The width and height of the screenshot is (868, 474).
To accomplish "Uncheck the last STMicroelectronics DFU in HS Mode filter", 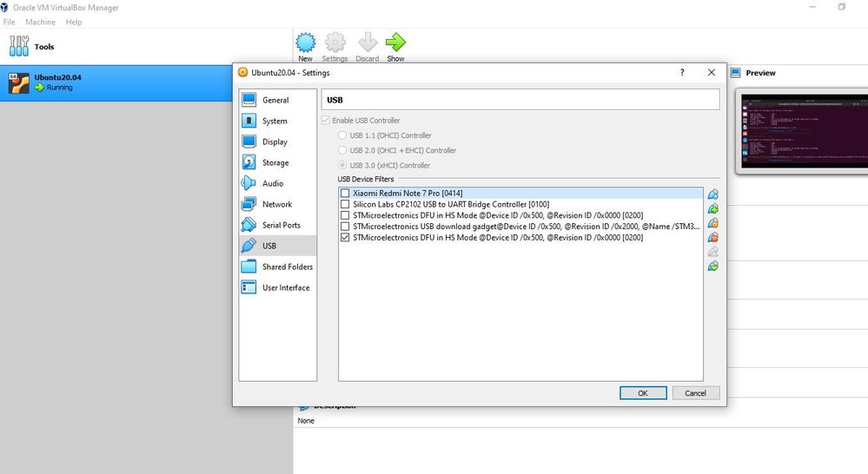I will click(345, 237).
